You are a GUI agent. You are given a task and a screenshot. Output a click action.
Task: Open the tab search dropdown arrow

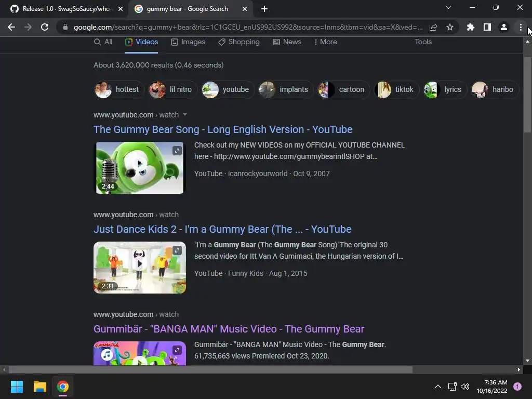[x=448, y=7]
